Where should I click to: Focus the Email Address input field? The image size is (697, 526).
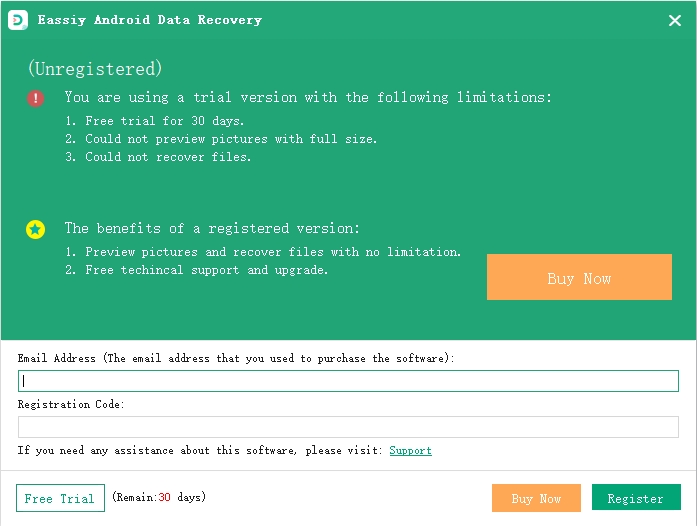[348, 381]
